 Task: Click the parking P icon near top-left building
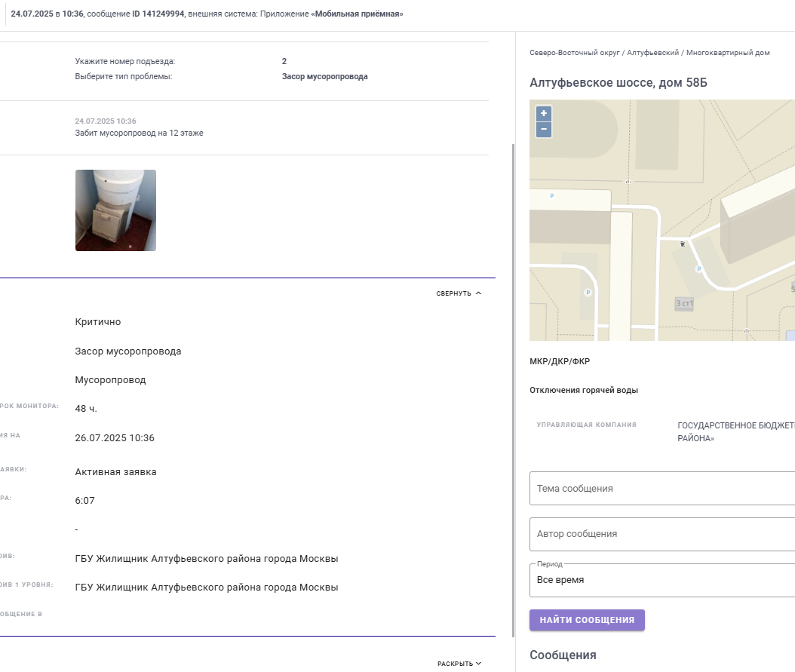[x=552, y=195]
